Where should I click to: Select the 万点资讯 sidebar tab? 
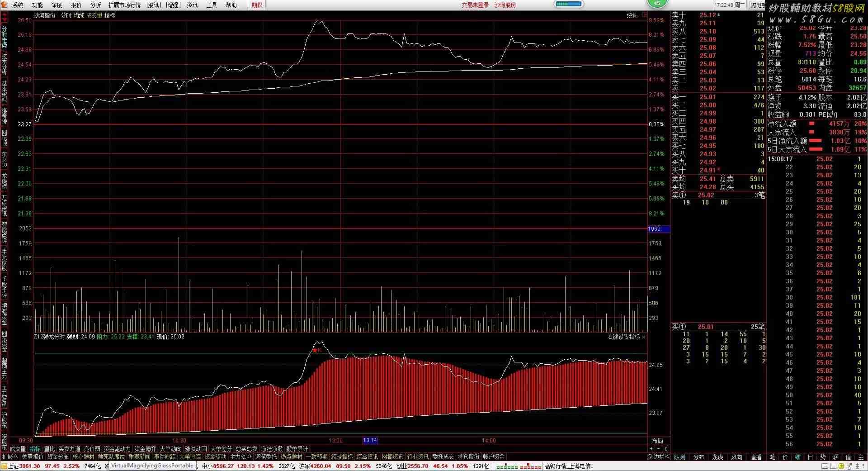[x=4, y=205]
